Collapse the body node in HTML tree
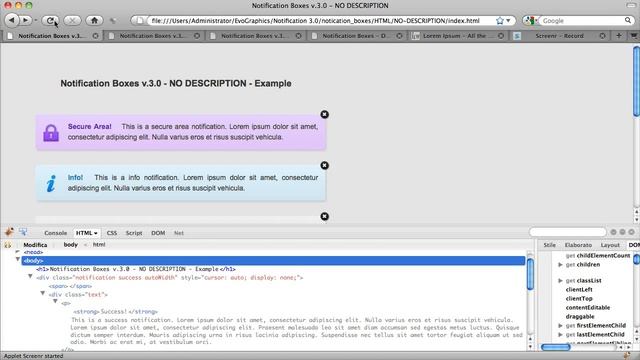Image resolution: width=640 pixels, height=360 pixels. (18, 259)
